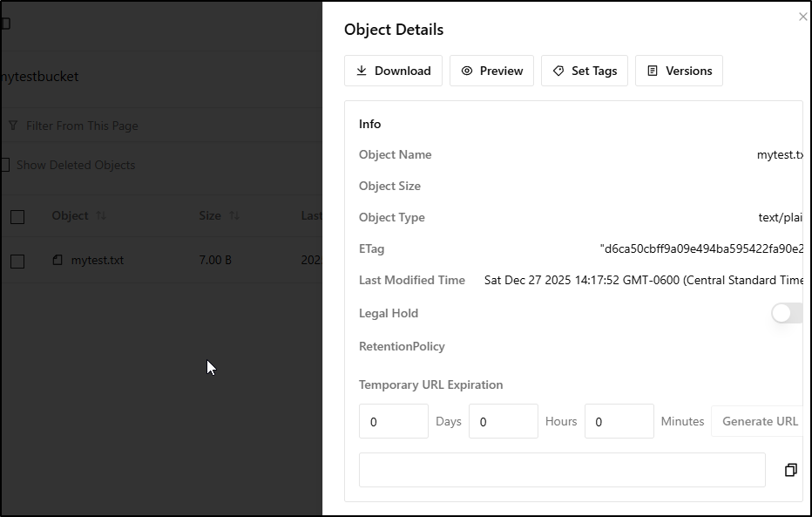Sort the list by Size column arrows
Image resolution: width=812 pixels, height=517 pixels.
pos(234,215)
